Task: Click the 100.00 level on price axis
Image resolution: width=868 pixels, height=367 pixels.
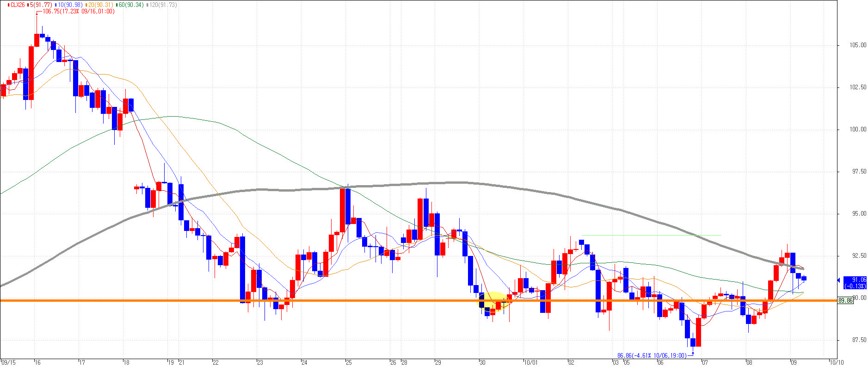Action: click(858, 129)
